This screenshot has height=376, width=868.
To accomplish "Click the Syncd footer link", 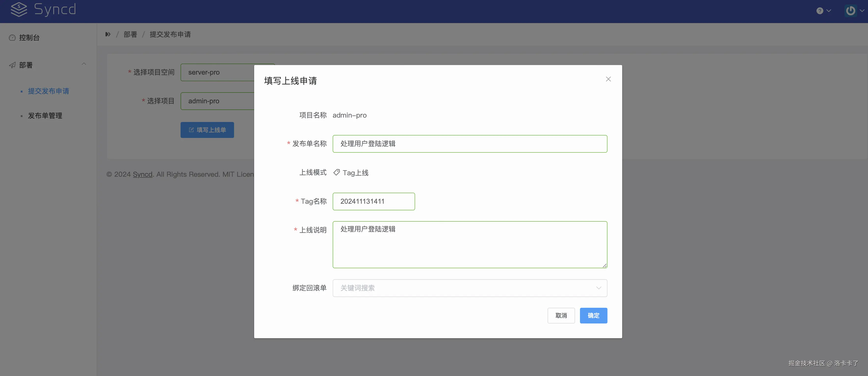I will click(142, 174).
